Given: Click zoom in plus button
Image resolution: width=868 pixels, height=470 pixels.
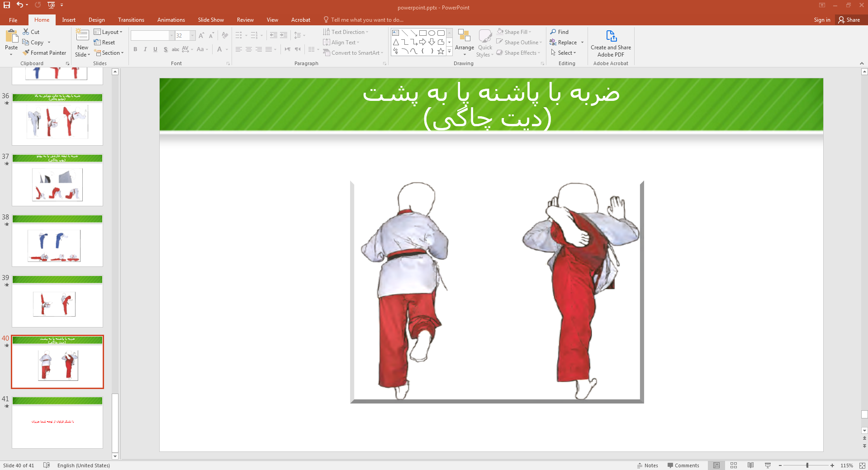Looking at the screenshot, I should point(832,465).
